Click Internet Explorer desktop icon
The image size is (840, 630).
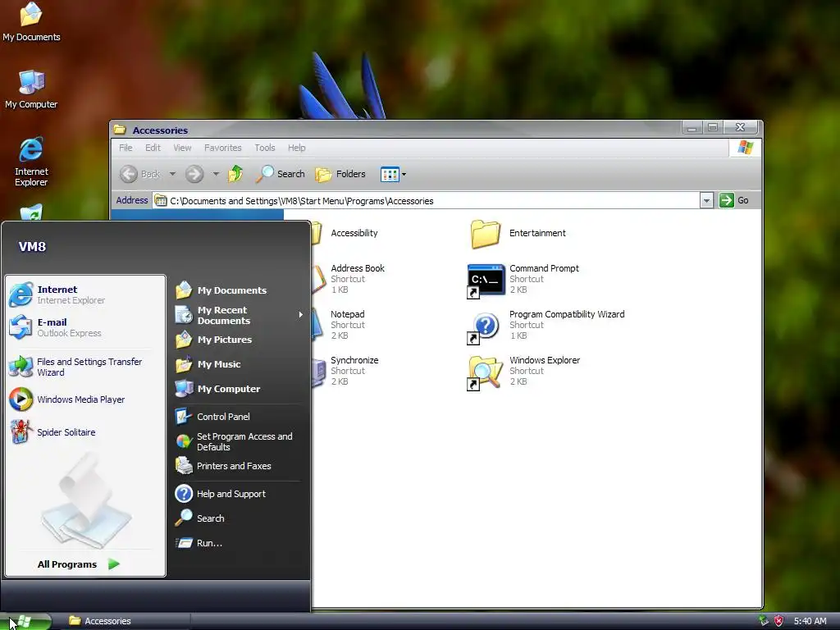[31, 162]
